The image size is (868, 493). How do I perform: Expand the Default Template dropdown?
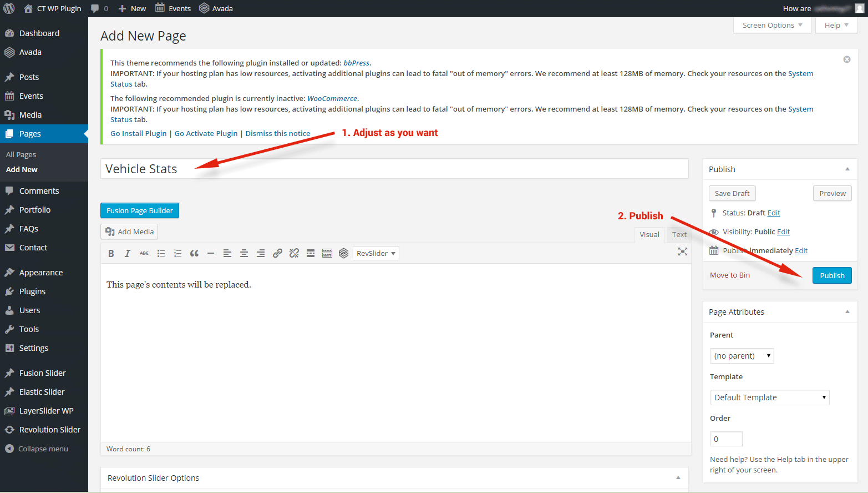pyautogui.click(x=769, y=398)
